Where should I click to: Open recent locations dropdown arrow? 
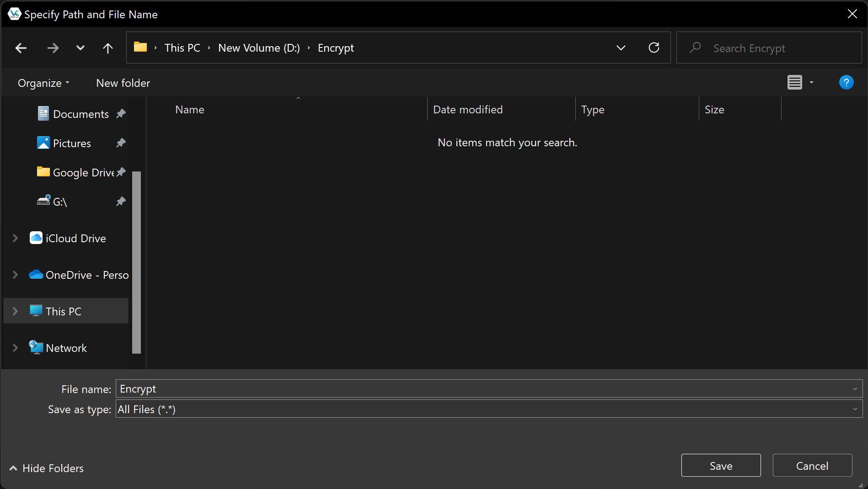coord(80,48)
